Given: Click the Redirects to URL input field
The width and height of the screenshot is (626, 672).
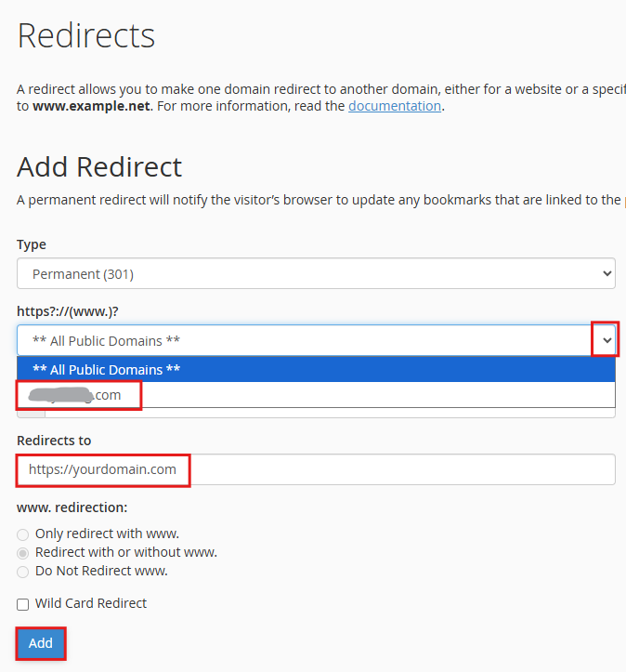Looking at the screenshot, I should [316, 469].
